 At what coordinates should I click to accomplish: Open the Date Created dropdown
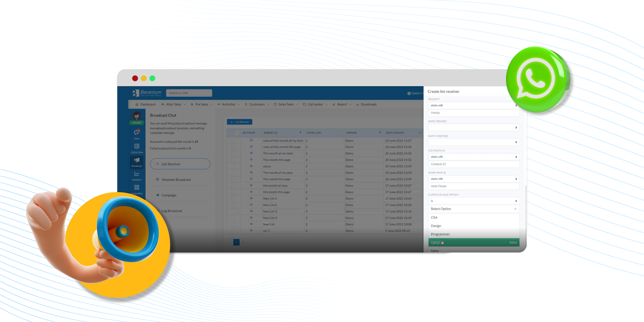[x=474, y=127]
